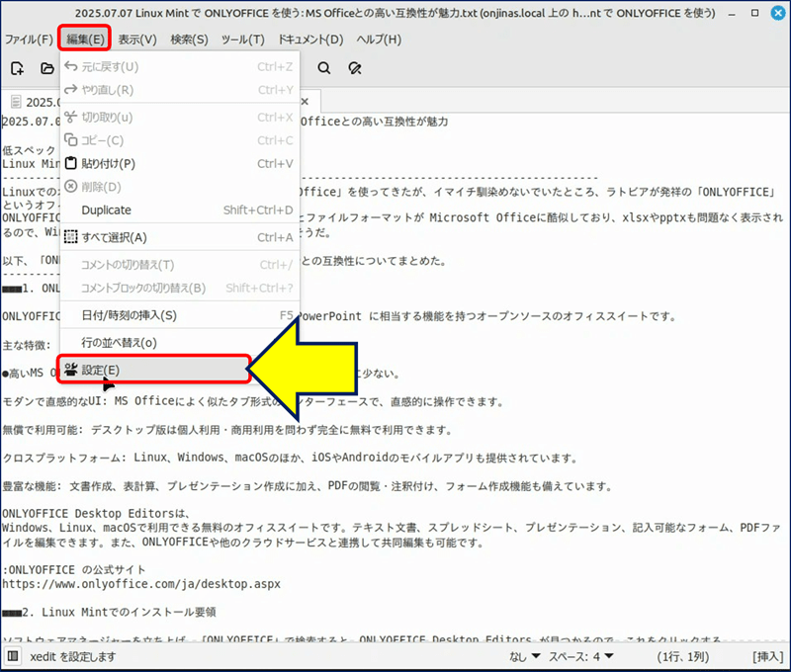The width and height of the screenshot is (791, 672).
Task: Select 削除(D) delete menu entry
Action: pyautogui.click(x=180, y=187)
